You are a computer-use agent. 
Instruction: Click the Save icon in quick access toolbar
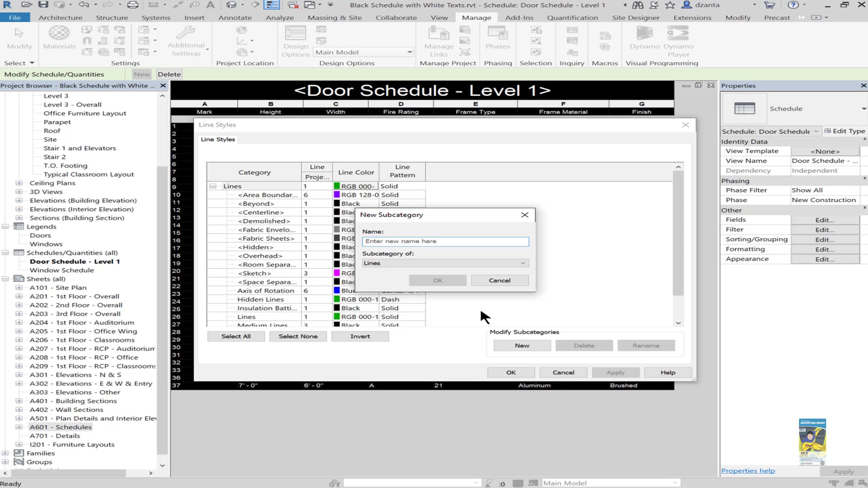(43, 5)
